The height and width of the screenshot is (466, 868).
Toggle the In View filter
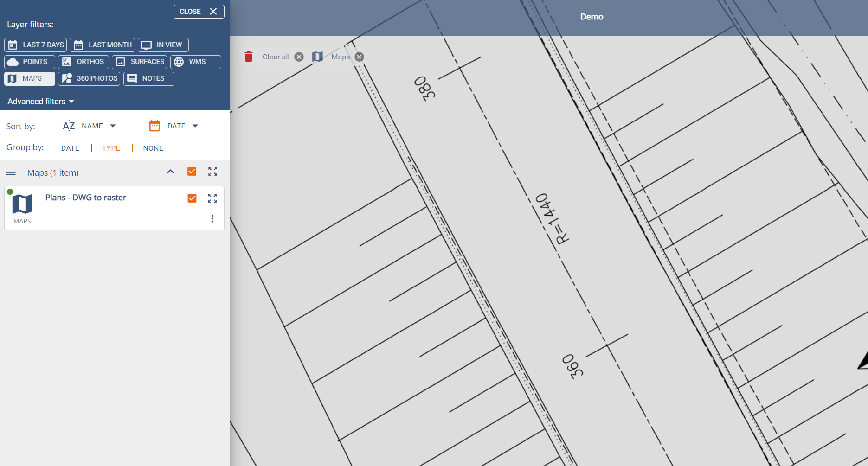(163, 45)
